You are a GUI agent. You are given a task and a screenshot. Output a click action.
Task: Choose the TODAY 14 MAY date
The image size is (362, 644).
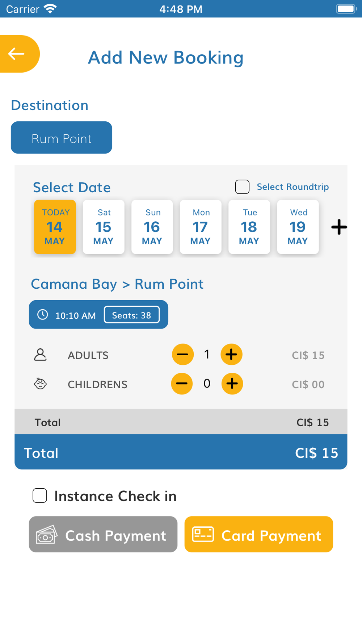(x=55, y=227)
